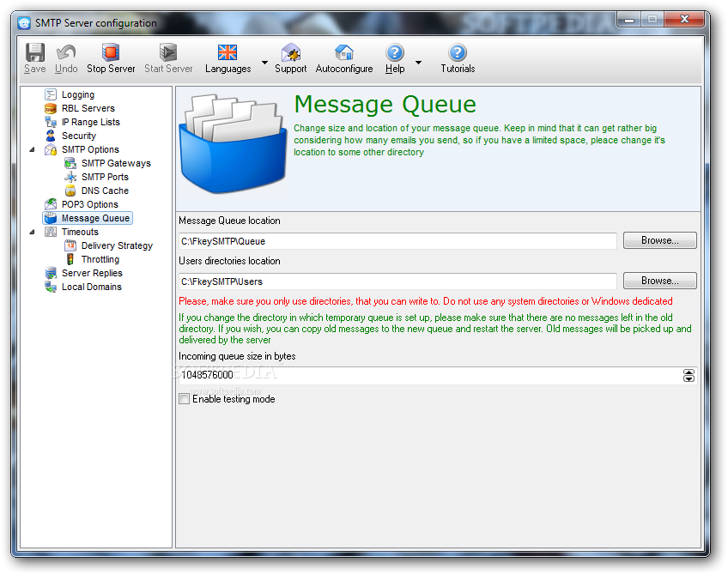Click the IP Range Lists icon
The height and width of the screenshot is (575, 728).
pos(51,122)
